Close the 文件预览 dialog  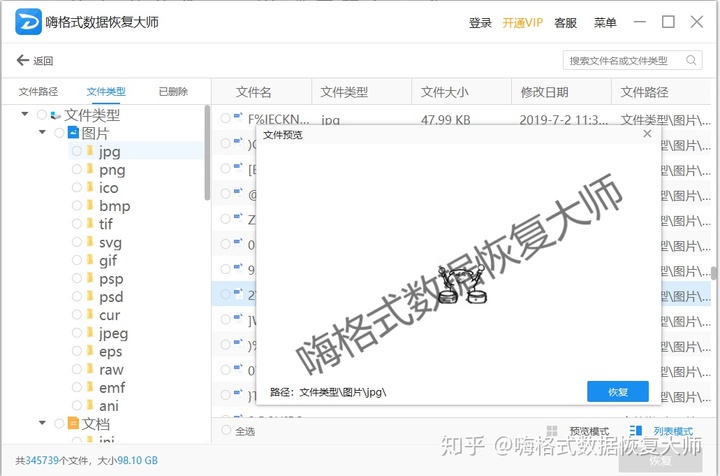click(x=647, y=134)
